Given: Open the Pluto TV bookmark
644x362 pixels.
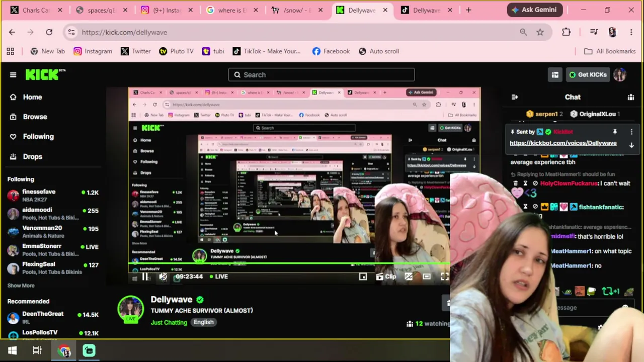Looking at the screenshot, I should (176, 51).
